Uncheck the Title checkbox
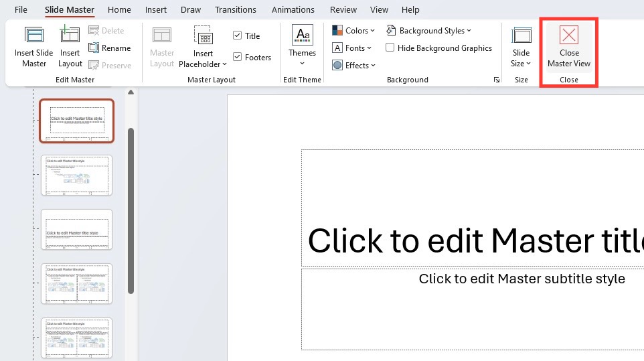 [237, 35]
